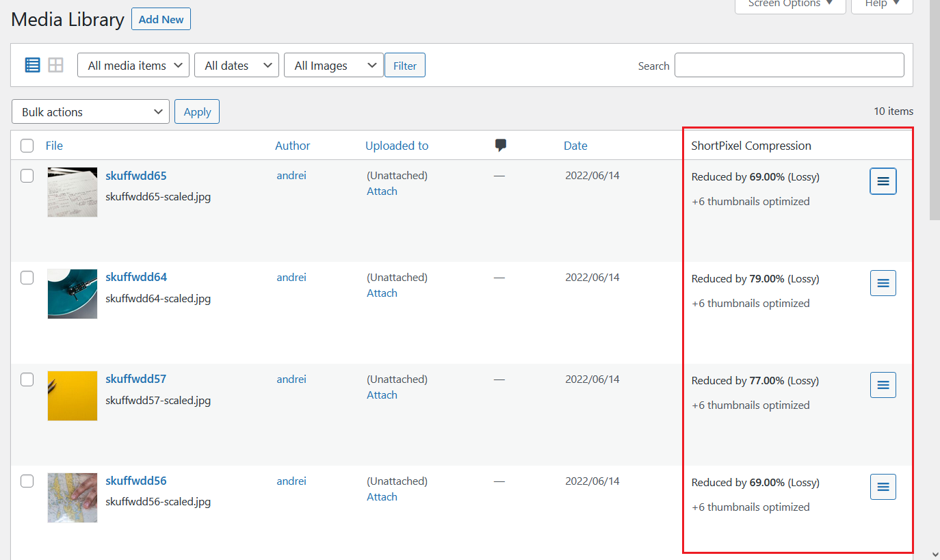This screenshot has height=560, width=940.
Task: Open the Screen Options tab
Action: 790,4
